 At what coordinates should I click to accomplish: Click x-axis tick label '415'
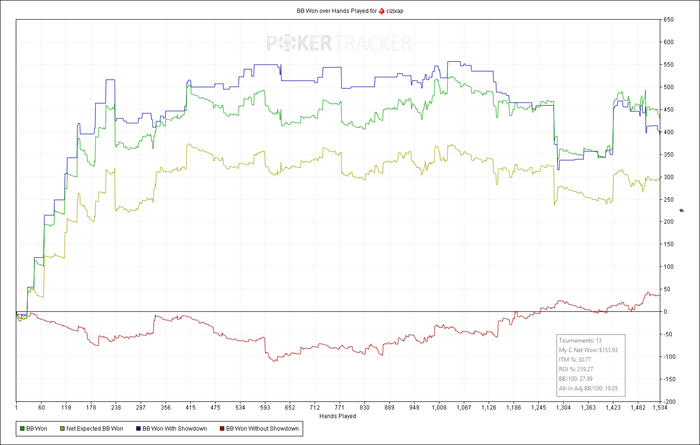191,408
